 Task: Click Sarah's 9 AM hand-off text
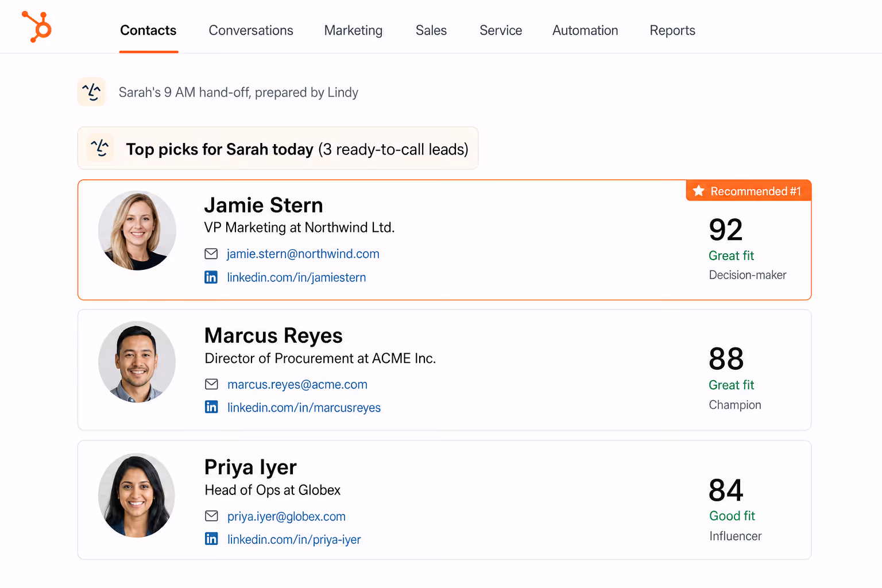point(238,92)
